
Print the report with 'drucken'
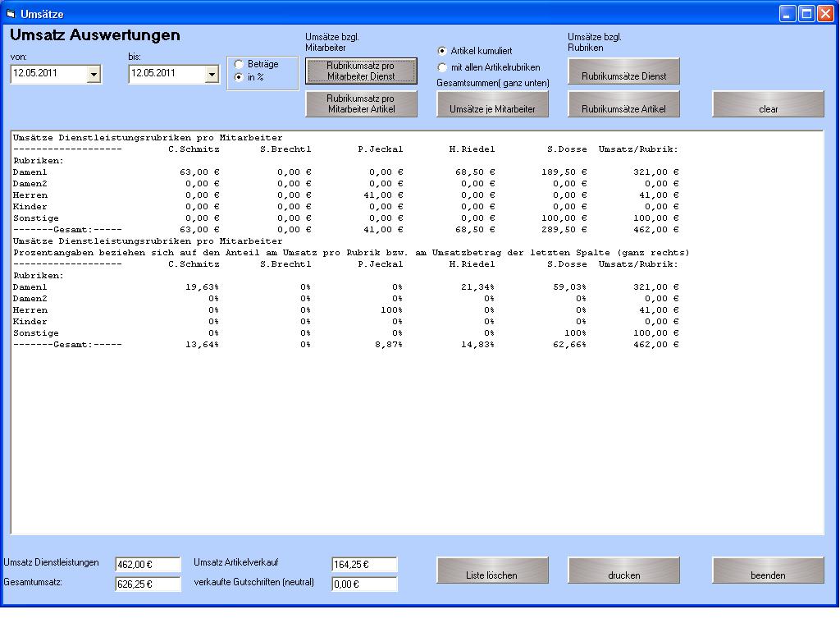coord(623,571)
